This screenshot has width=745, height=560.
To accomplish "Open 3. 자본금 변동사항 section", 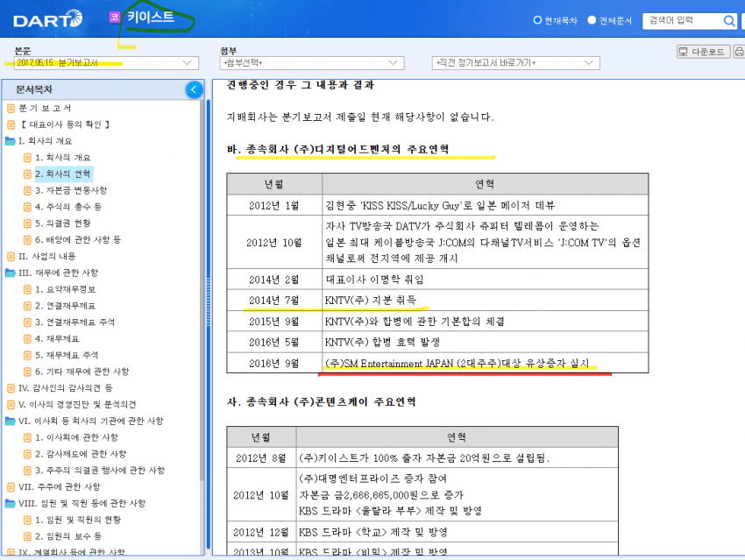I will (x=71, y=190).
